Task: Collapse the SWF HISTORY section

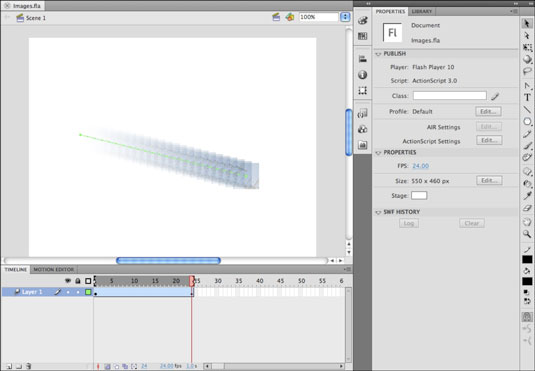Action: (x=378, y=212)
